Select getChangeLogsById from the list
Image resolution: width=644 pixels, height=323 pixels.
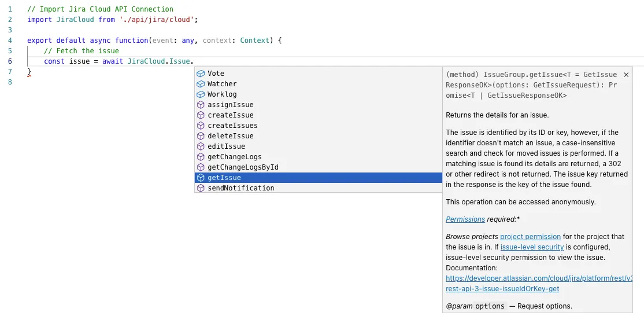pyautogui.click(x=319, y=167)
